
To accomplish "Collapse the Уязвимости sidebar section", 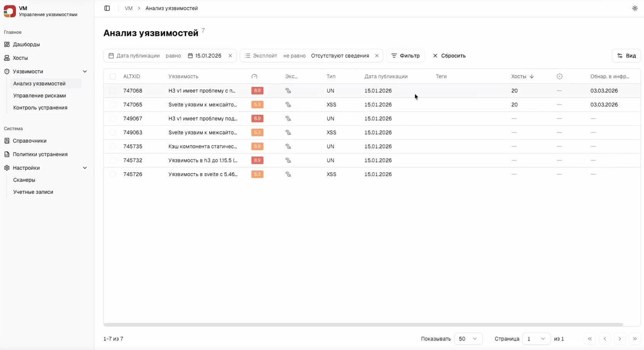I will 85,72.
